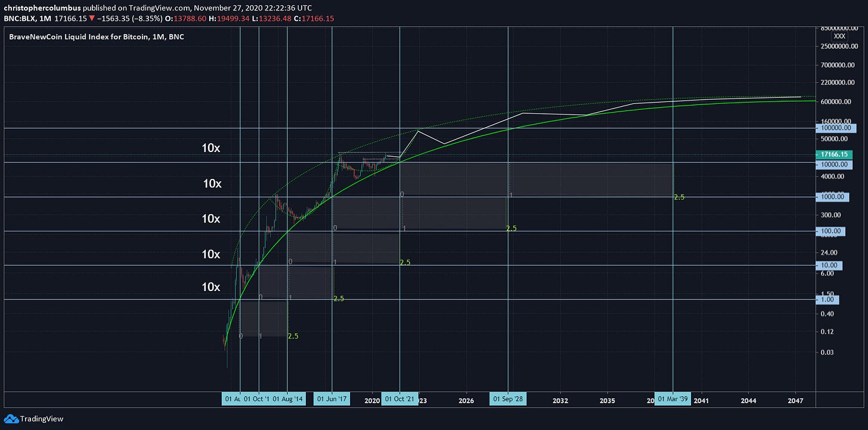Click the 2035 time axis label

(607, 400)
